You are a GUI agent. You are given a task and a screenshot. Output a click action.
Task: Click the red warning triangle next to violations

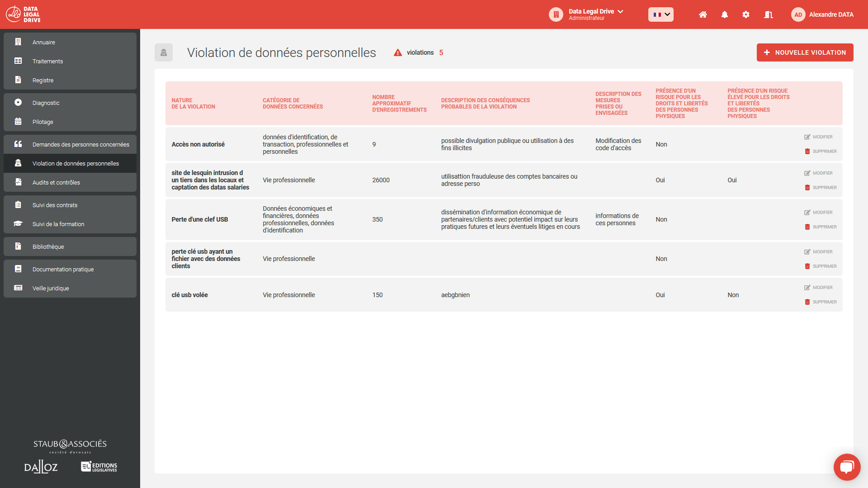pyautogui.click(x=397, y=52)
